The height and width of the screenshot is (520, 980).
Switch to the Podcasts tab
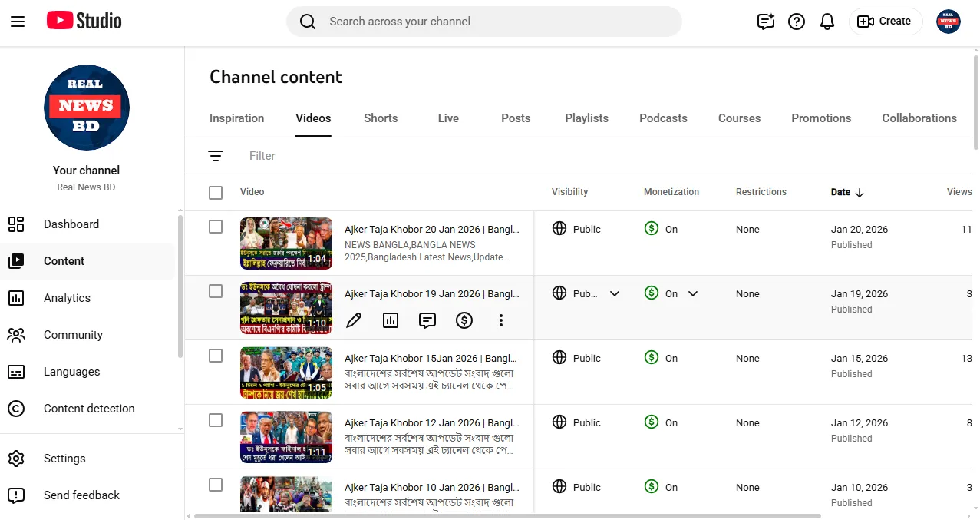pos(663,118)
